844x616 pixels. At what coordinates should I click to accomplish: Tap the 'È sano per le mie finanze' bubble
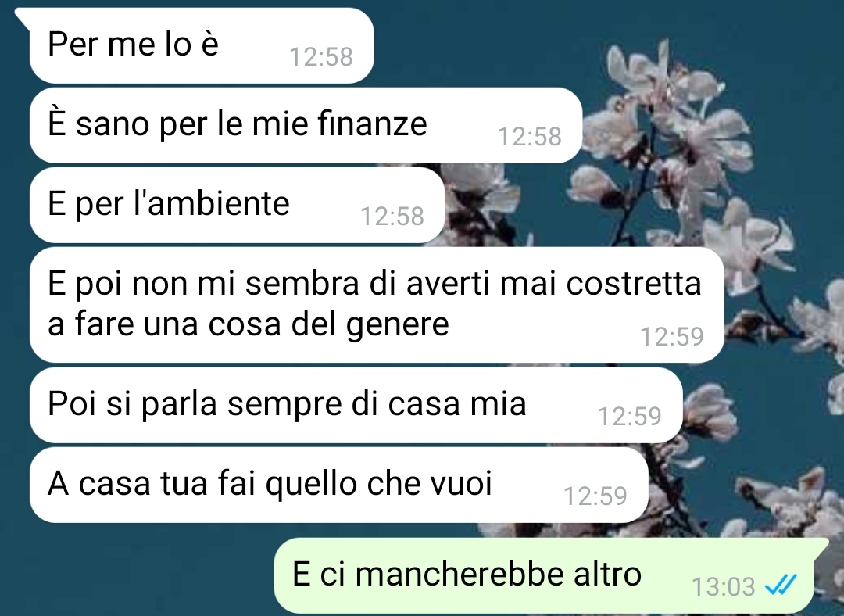(x=306, y=125)
